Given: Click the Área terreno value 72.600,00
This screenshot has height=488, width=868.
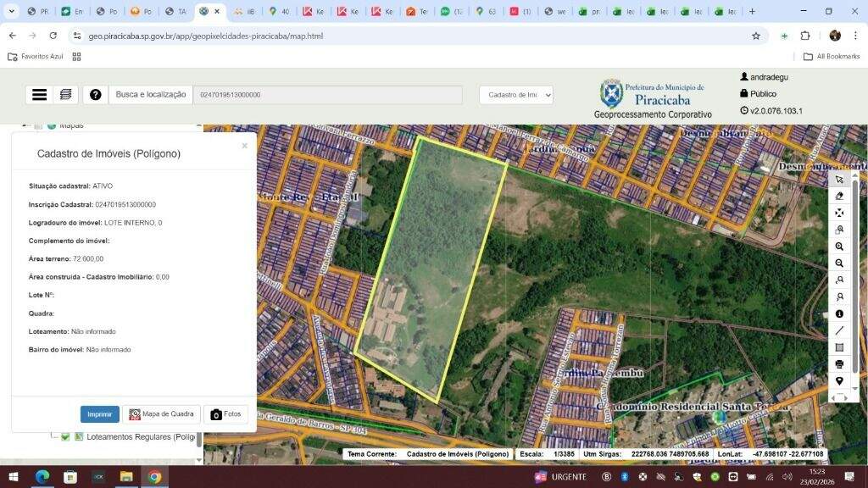Looking at the screenshot, I should (88, 258).
